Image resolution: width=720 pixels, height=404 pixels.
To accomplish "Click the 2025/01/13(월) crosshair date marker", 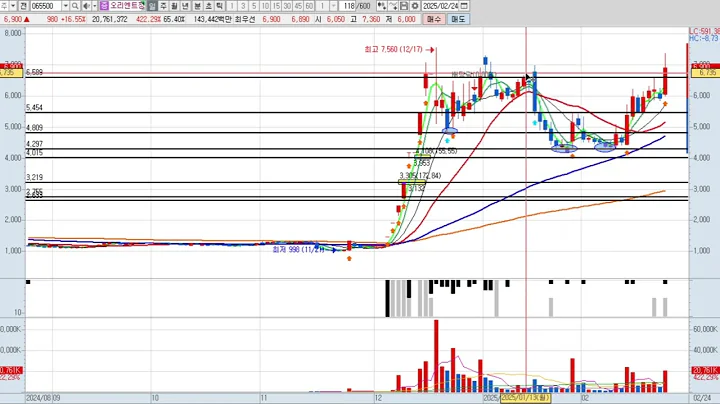I will coord(525,398).
